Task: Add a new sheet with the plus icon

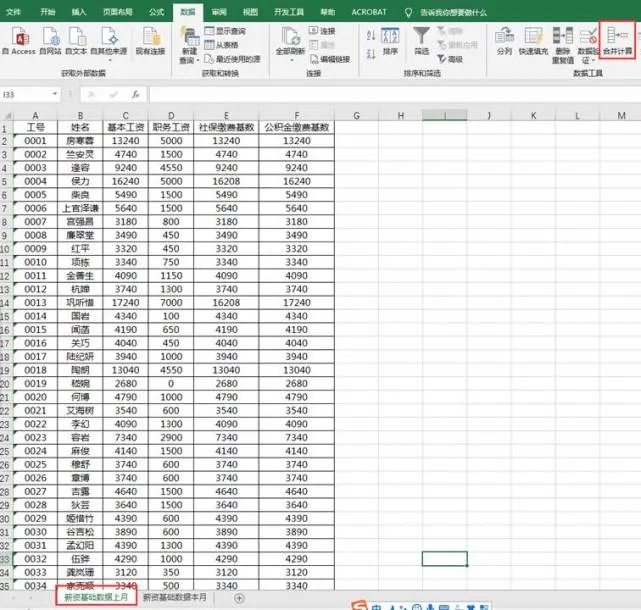Action: coord(239,598)
